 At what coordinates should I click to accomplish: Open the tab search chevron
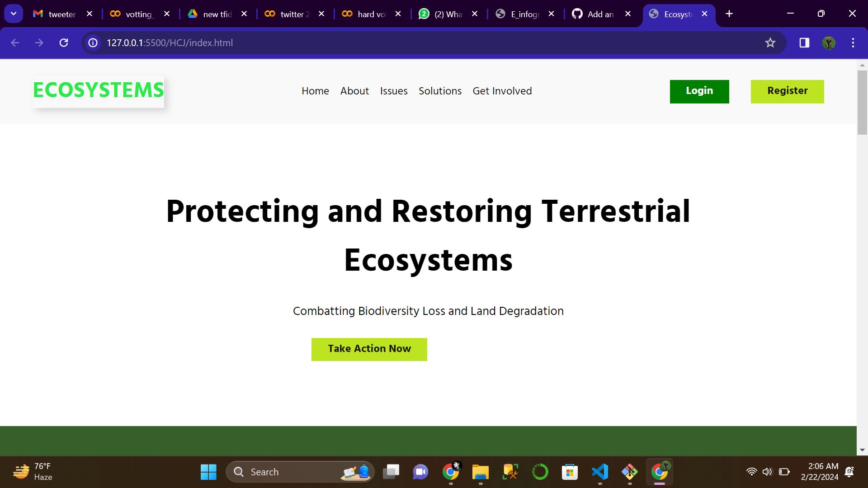tap(13, 13)
